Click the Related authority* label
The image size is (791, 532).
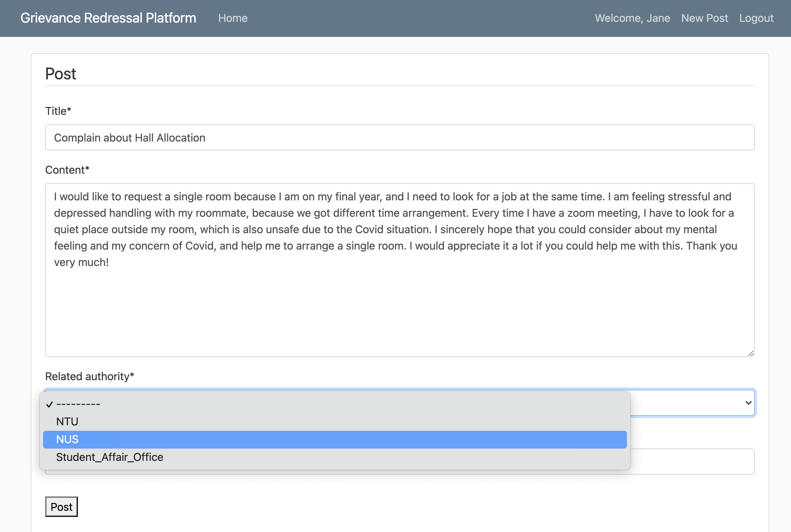tap(90, 376)
